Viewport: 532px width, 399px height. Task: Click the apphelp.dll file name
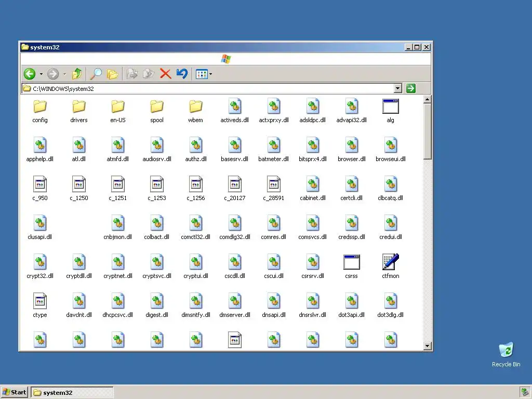(39, 159)
